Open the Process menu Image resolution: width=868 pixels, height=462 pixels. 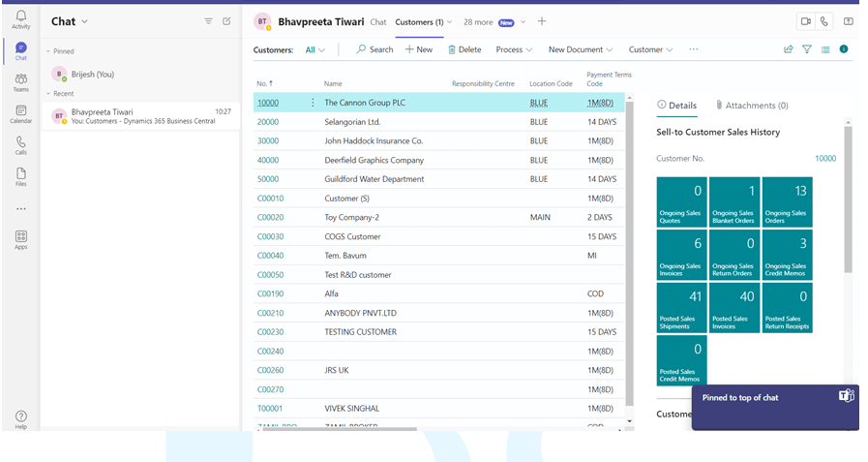(x=514, y=49)
